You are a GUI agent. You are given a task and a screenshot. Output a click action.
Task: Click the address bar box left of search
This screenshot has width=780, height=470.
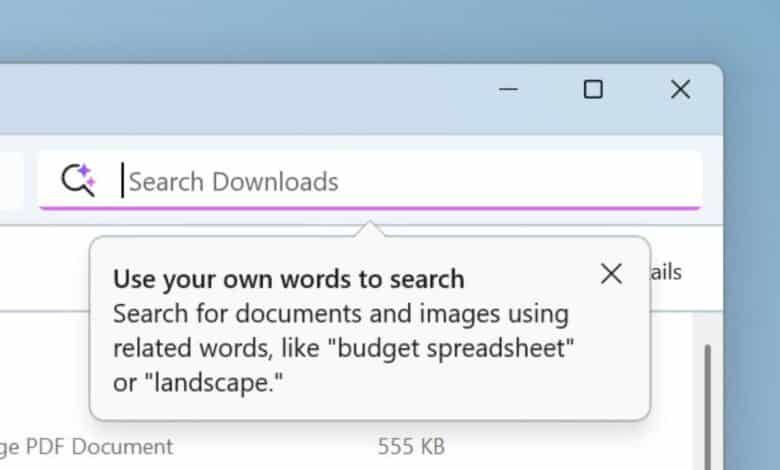10,181
